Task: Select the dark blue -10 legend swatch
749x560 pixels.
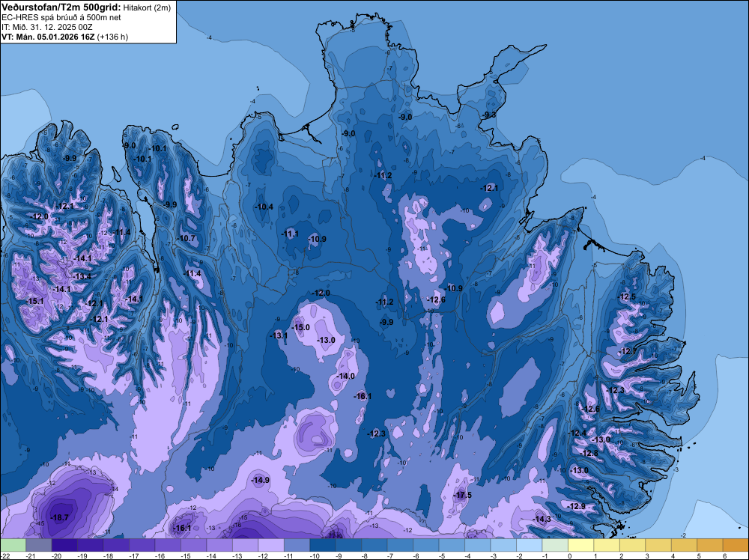Action: pyautogui.click(x=322, y=545)
